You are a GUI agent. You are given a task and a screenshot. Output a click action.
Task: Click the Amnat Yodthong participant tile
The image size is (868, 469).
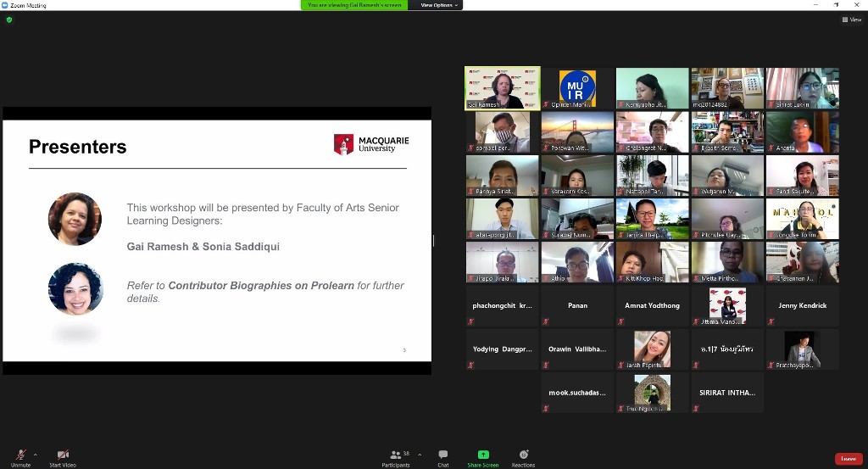[x=652, y=305]
